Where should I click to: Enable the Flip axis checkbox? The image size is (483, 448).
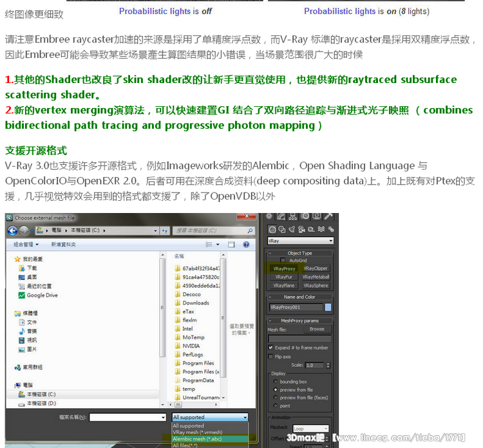[270, 357]
